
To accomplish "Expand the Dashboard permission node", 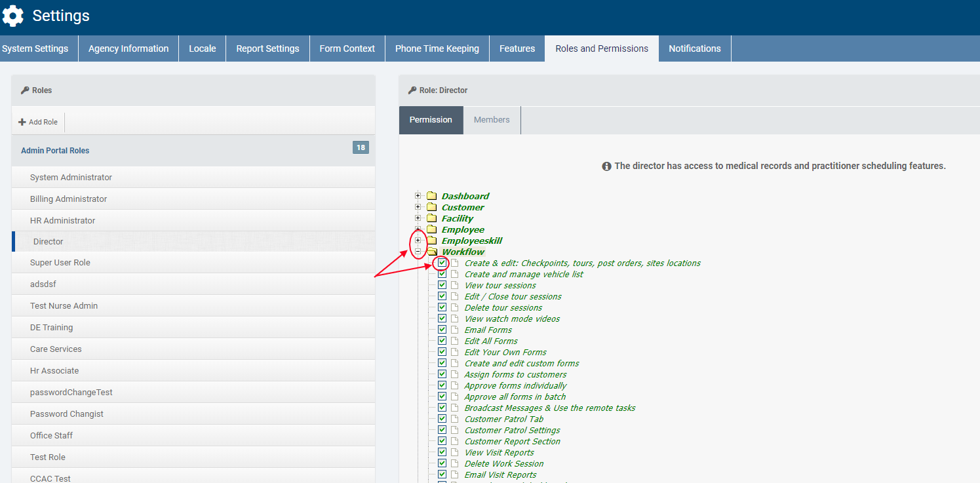I will click(418, 196).
